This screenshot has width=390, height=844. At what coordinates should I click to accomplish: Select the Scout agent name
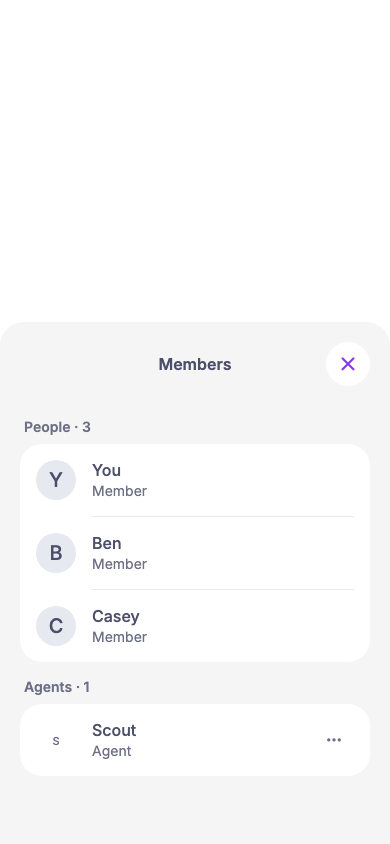pos(114,730)
